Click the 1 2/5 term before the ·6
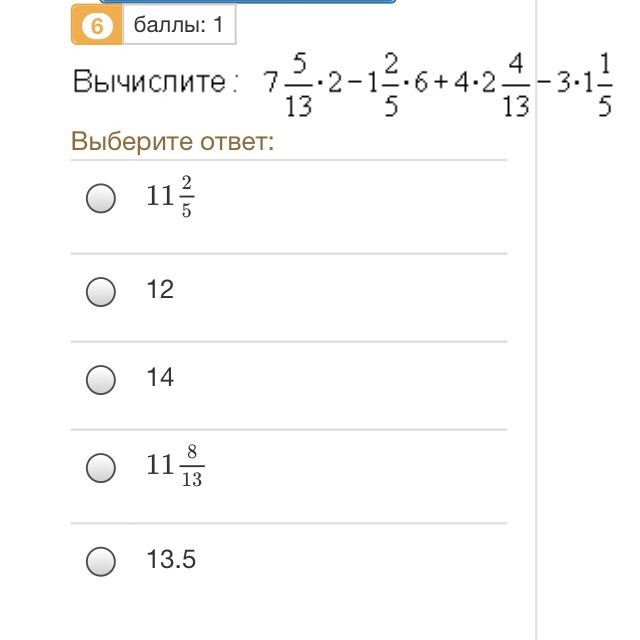This screenshot has height=640, width=640. pos(383,83)
